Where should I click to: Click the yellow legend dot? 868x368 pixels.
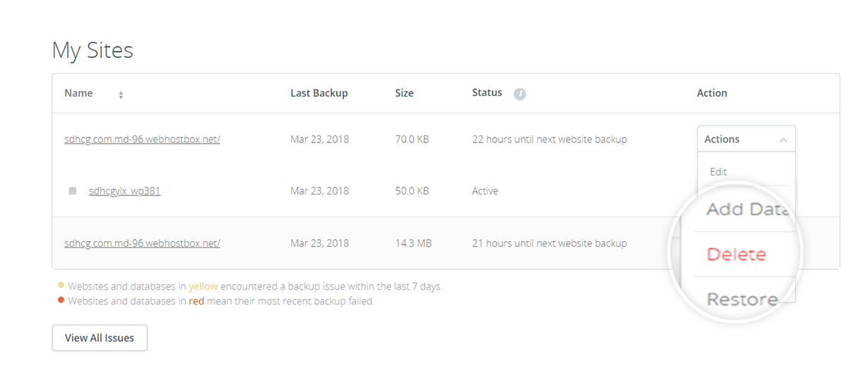[x=61, y=286]
